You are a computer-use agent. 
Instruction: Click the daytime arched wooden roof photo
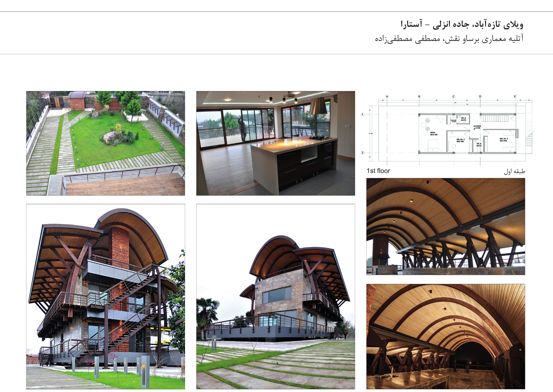point(446,226)
